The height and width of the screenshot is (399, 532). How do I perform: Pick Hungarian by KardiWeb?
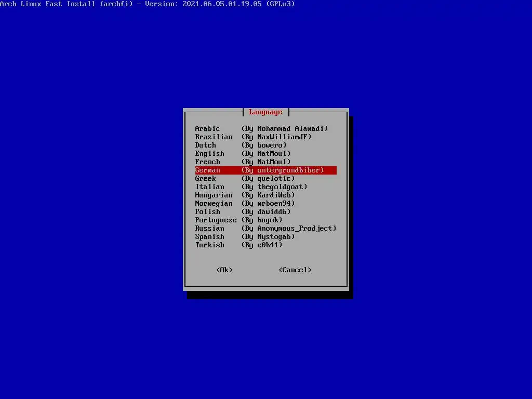(x=265, y=195)
